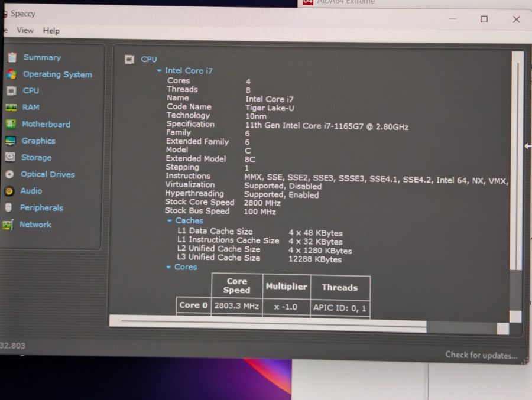The image size is (532, 400).
Task: Click the Stepping label
Action: 182,167
